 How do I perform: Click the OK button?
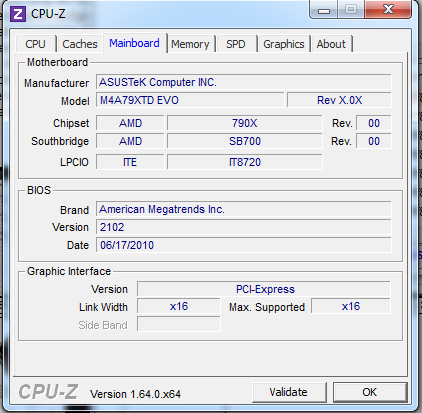[x=370, y=392]
